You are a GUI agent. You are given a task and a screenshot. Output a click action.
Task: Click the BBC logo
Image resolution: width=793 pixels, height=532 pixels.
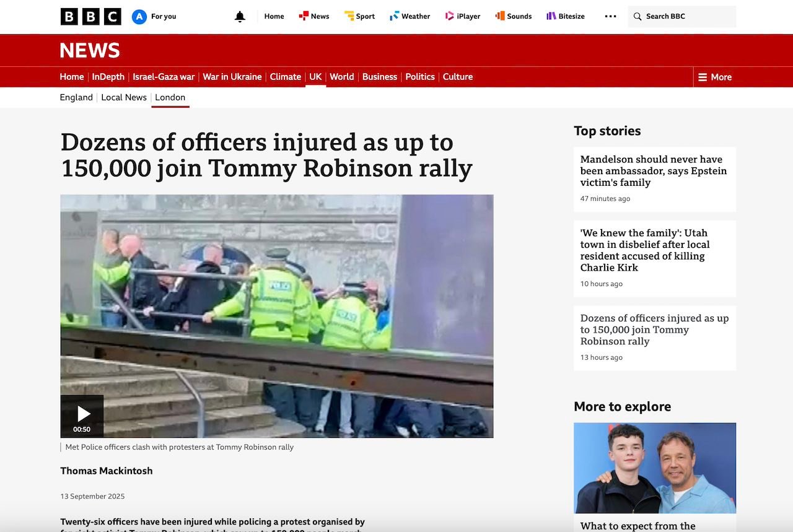point(90,17)
